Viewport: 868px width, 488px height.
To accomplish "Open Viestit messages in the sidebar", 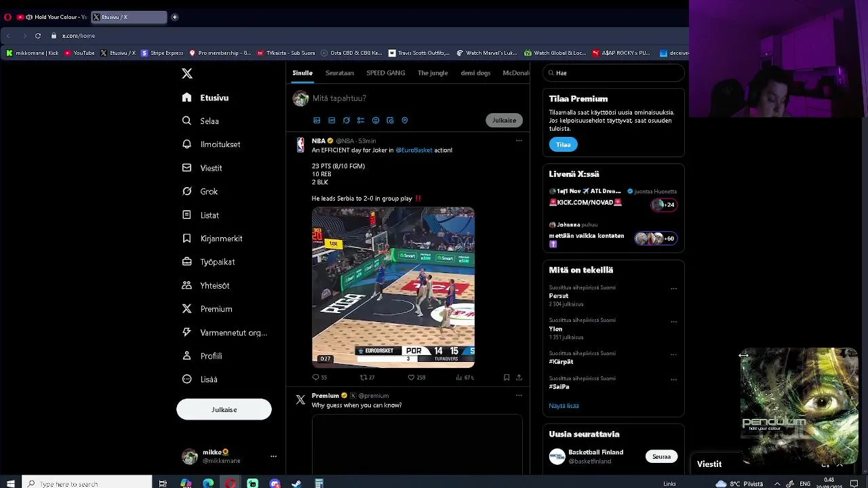I will (x=202, y=168).
